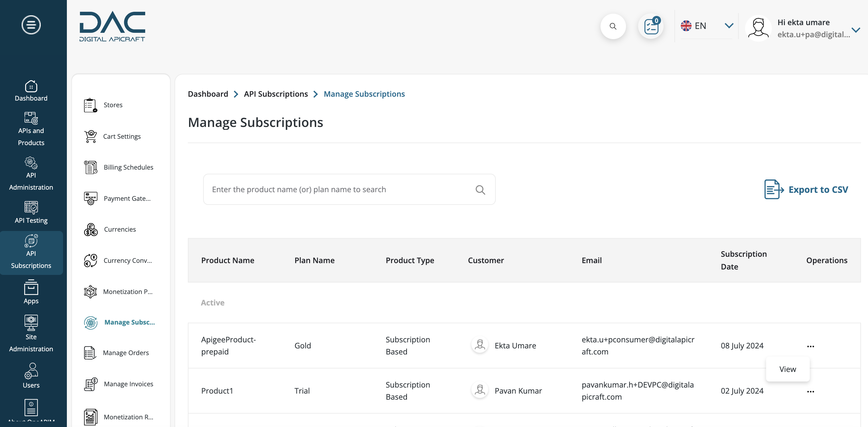Viewport: 868px width, 427px height.
Task: Open the task notifications icon with badge
Action: point(651,26)
